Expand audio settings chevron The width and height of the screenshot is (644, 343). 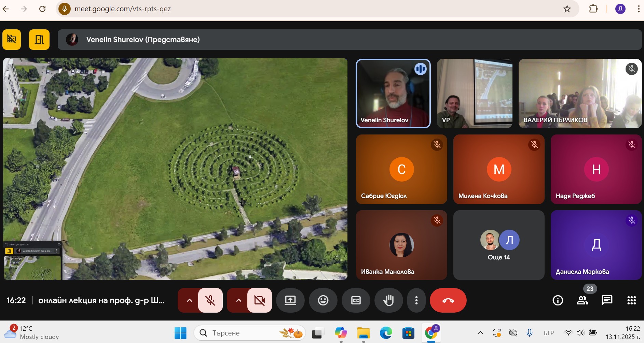(x=189, y=300)
